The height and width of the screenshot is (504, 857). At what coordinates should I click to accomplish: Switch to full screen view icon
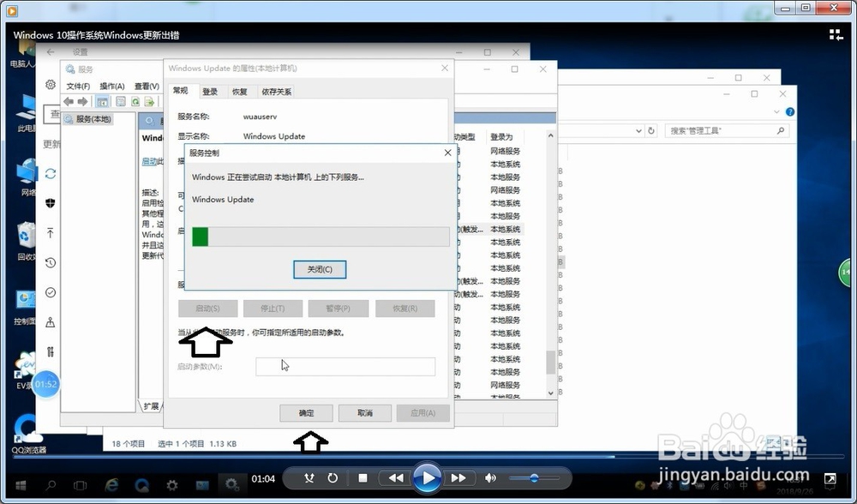pos(830,479)
